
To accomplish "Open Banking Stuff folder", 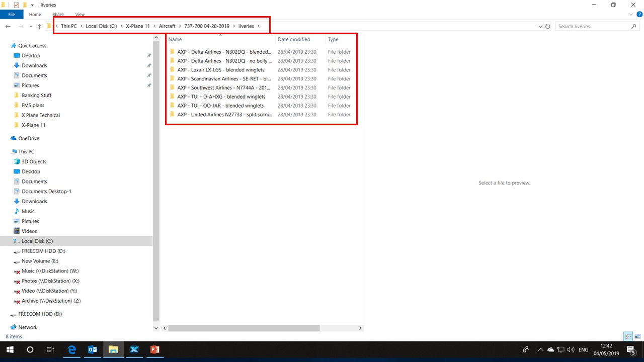I will (x=36, y=95).
